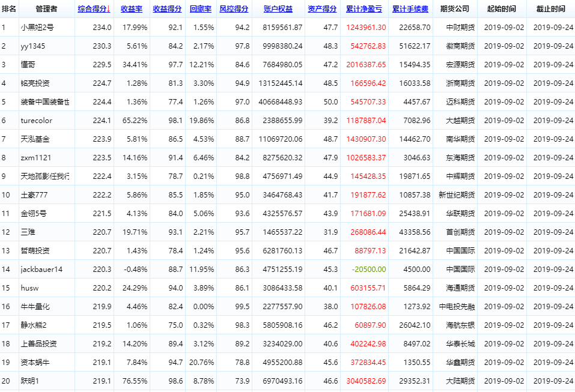Select manager 三难
The width and height of the screenshot is (575, 392).
pyautogui.click(x=28, y=232)
